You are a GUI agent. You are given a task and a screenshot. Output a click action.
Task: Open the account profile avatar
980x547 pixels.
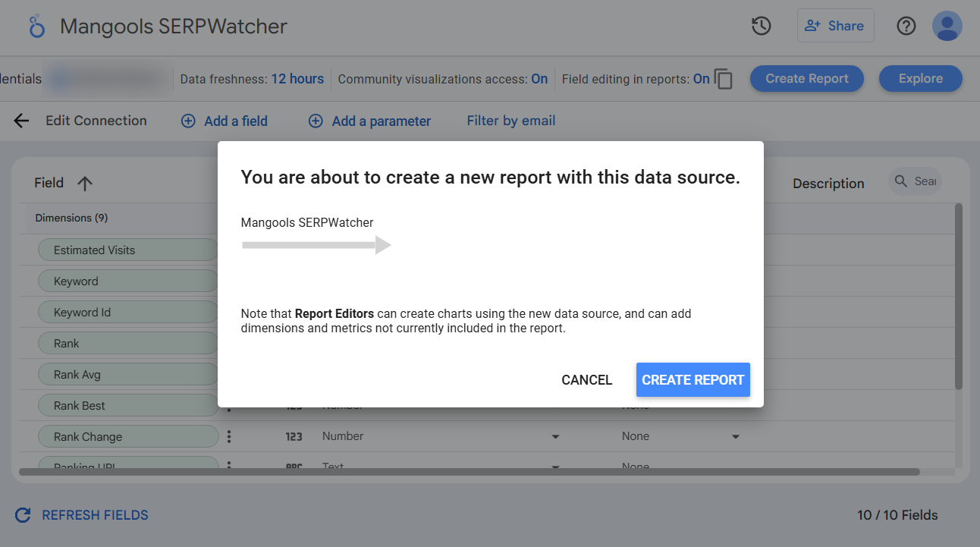tap(947, 26)
